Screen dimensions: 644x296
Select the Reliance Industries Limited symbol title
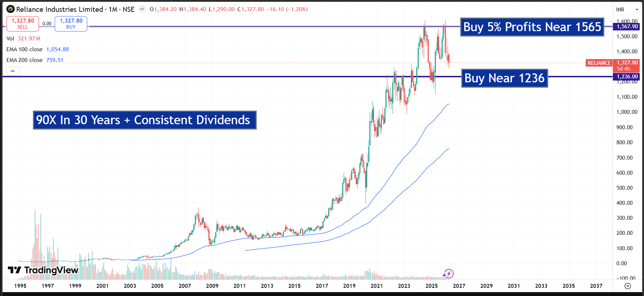(x=59, y=9)
